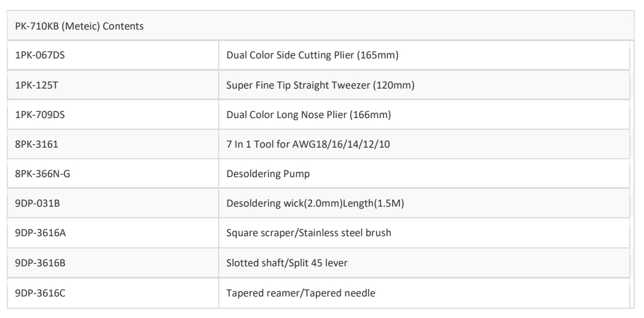Click the Super Fine Tip Straight Tweezer description
Image resolution: width=644 pixels, height=318 pixels.
(320, 85)
